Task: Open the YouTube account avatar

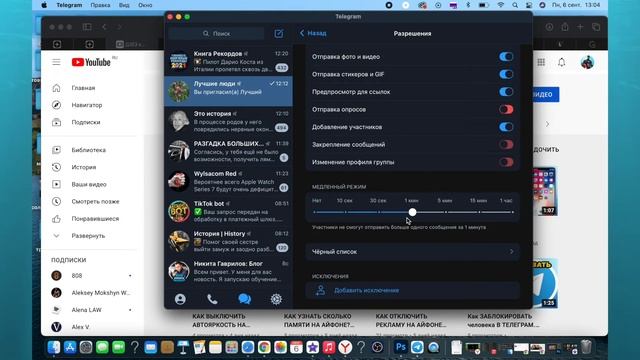Action: tap(587, 62)
